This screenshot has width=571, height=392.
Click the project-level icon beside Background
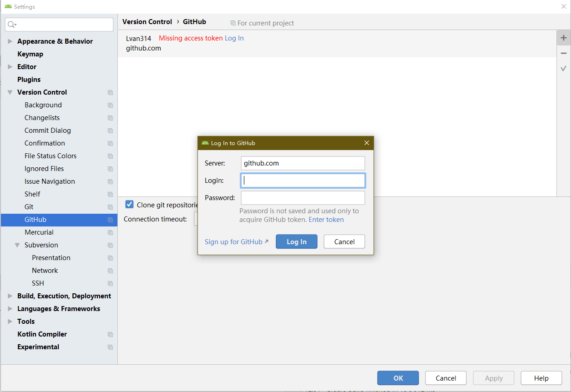coord(110,105)
